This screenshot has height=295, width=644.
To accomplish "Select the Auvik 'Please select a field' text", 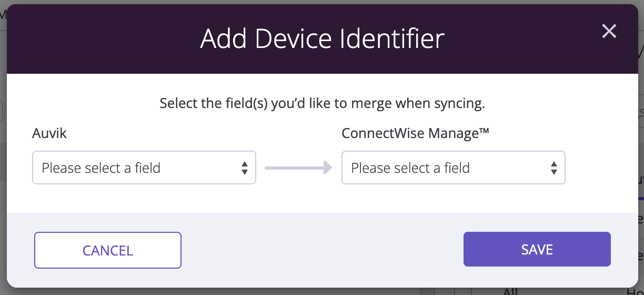I will pyautogui.click(x=101, y=168).
